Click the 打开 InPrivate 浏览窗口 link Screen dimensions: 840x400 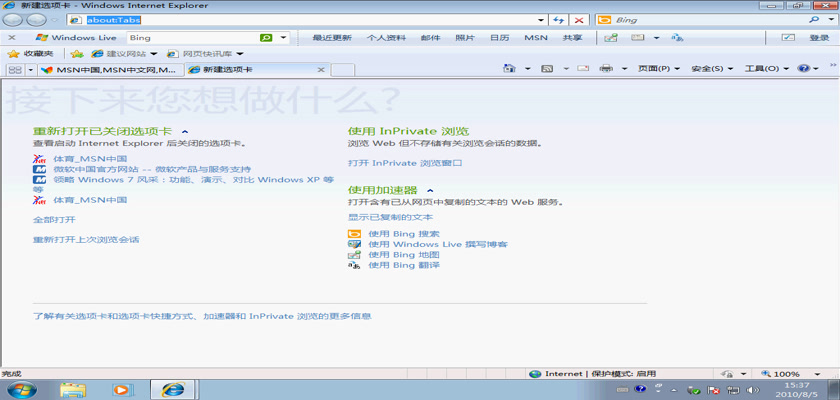(405, 162)
